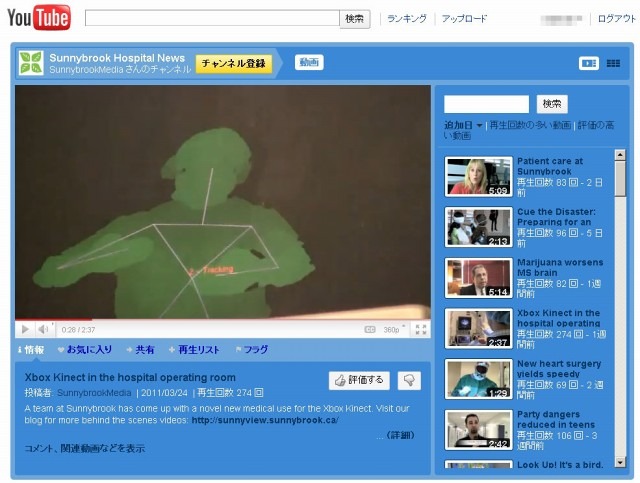Click New heart surgery yields speedy title
640x483 pixels.
(559, 369)
